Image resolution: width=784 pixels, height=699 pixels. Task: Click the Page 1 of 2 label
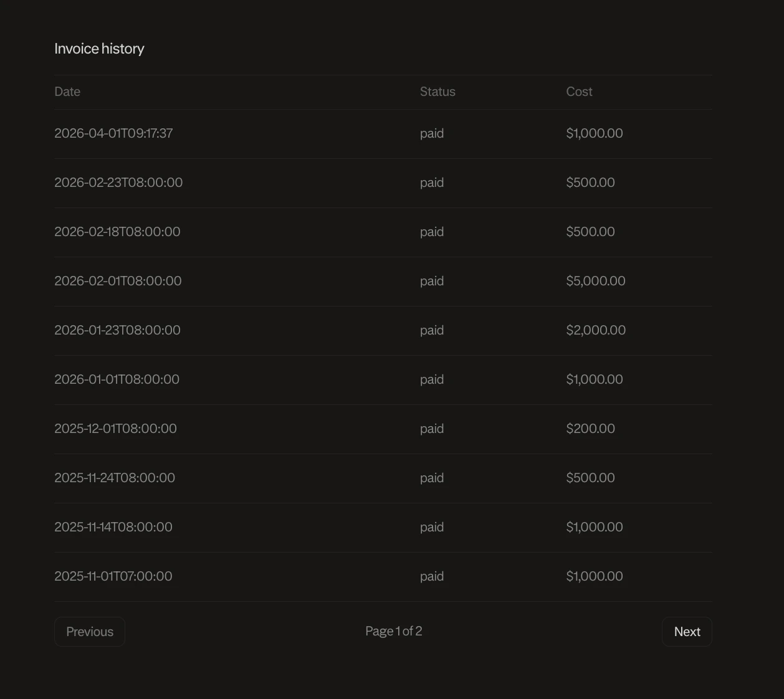coord(393,631)
